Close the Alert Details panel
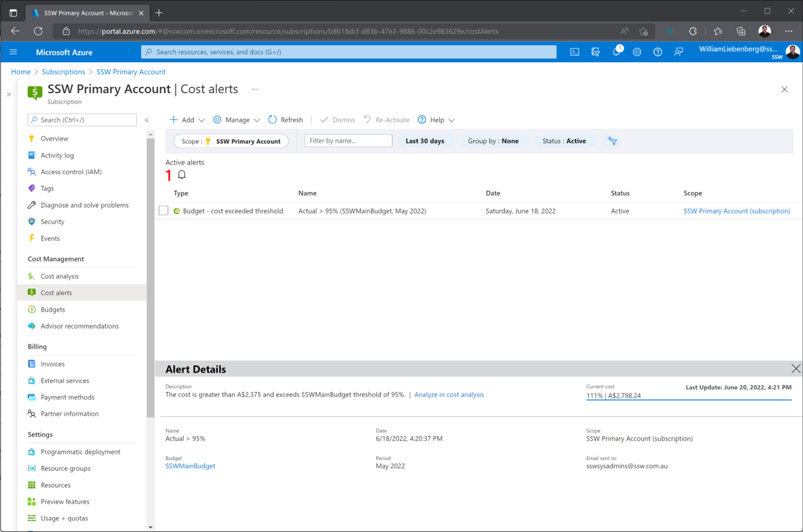This screenshot has width=803, height=532. tap(795, 369)
